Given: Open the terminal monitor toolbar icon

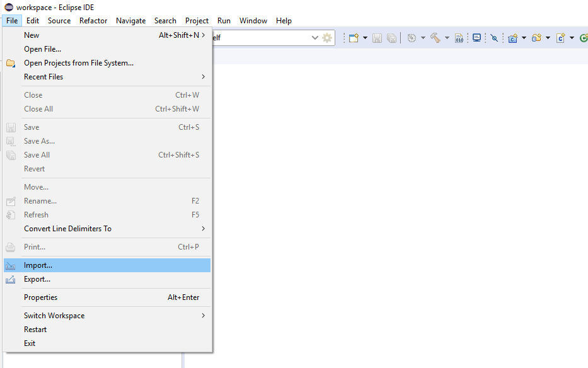Looking at the screenshot, I should coord(476,38).
